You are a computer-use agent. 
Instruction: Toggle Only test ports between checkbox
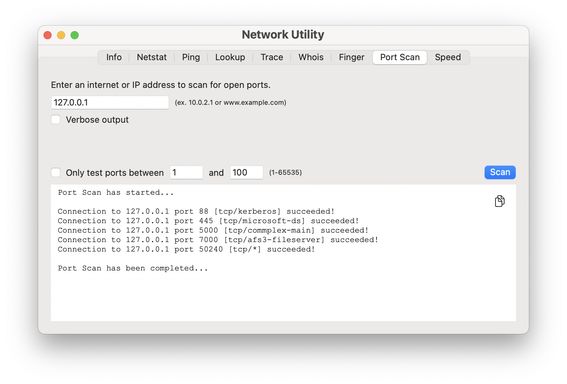pyautogui.click(x=56, y=172)
